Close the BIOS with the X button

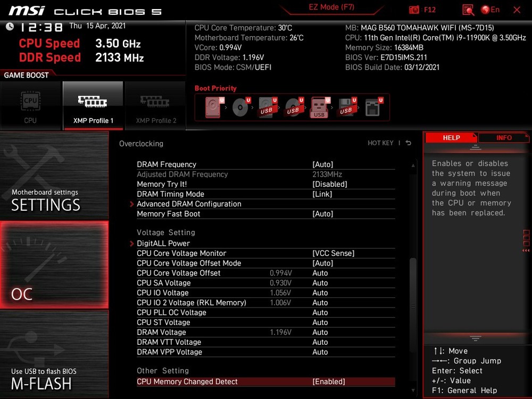(517, 10)
